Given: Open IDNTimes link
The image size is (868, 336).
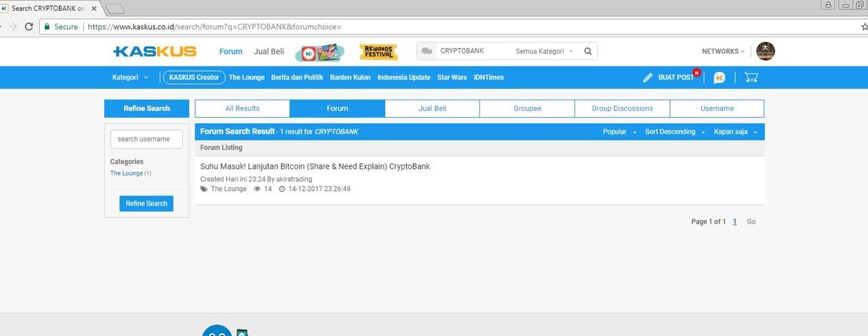Looking at the screenshot, I should tap(489, 77).
